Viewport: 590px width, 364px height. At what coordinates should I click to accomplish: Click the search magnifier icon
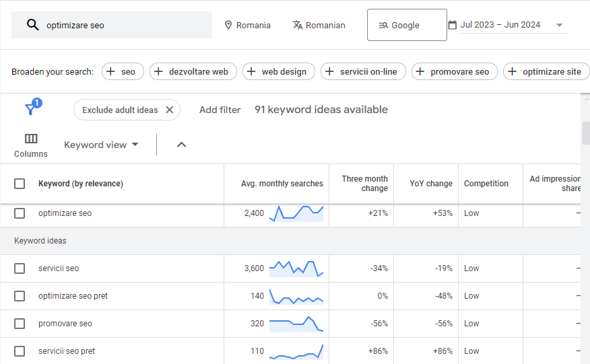(x=32, y=25)
